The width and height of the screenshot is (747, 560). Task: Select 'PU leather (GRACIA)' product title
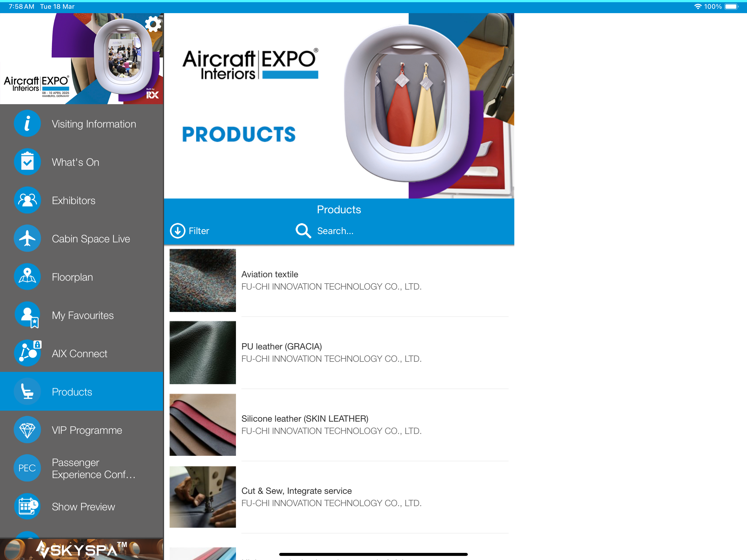(282, 346)
